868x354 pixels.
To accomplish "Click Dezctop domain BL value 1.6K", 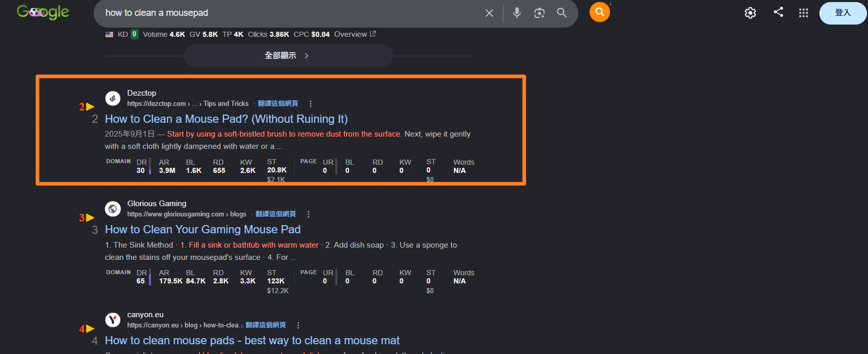I will coord(194,170).
